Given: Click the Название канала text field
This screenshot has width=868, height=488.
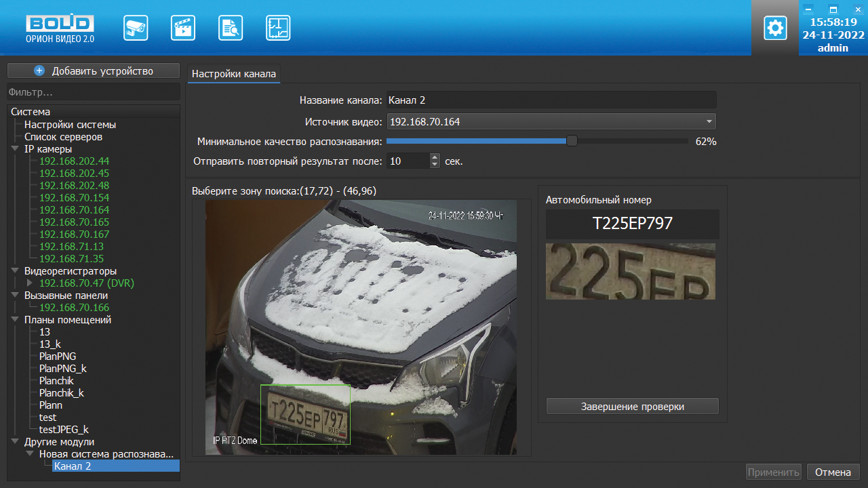Looking at the screenshot, I should pos(551,100).
